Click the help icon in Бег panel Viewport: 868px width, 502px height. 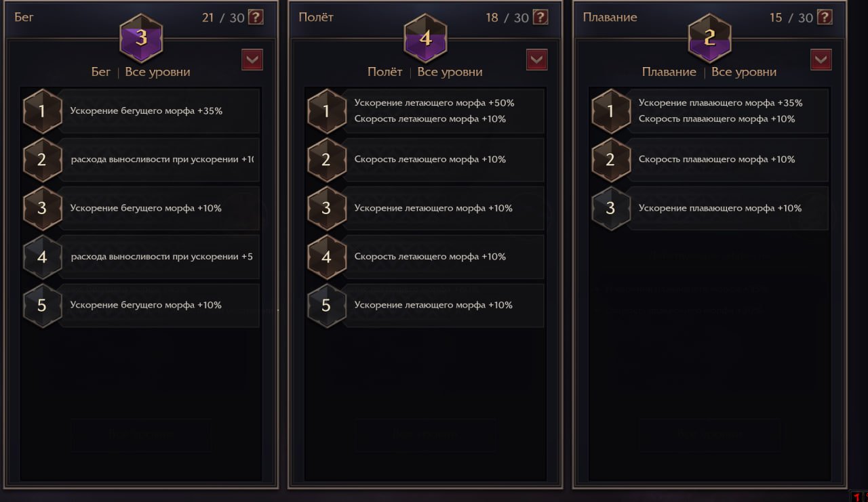[256, 17]
